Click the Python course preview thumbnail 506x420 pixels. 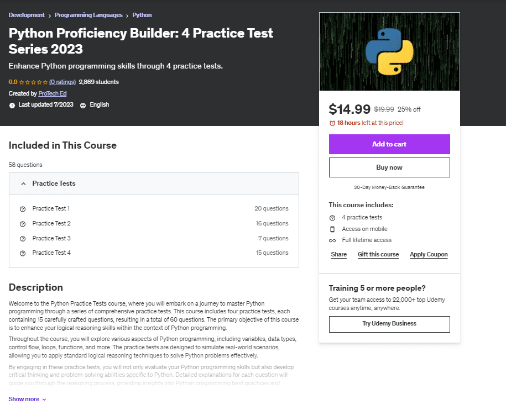pos(389,51)
